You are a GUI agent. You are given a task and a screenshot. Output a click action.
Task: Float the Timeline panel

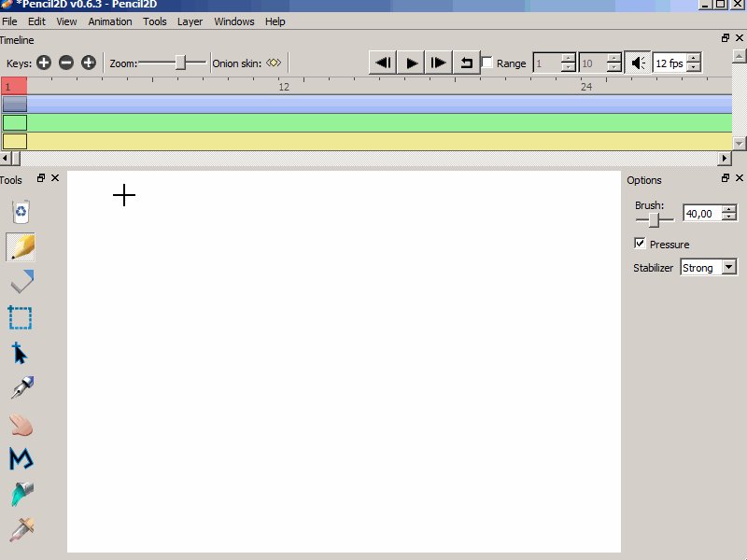726,37
